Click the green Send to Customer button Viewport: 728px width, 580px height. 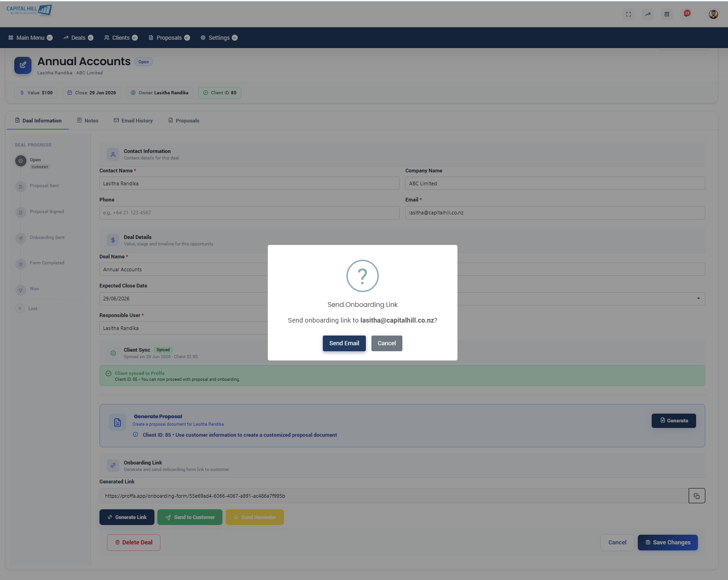coord(190,517)
